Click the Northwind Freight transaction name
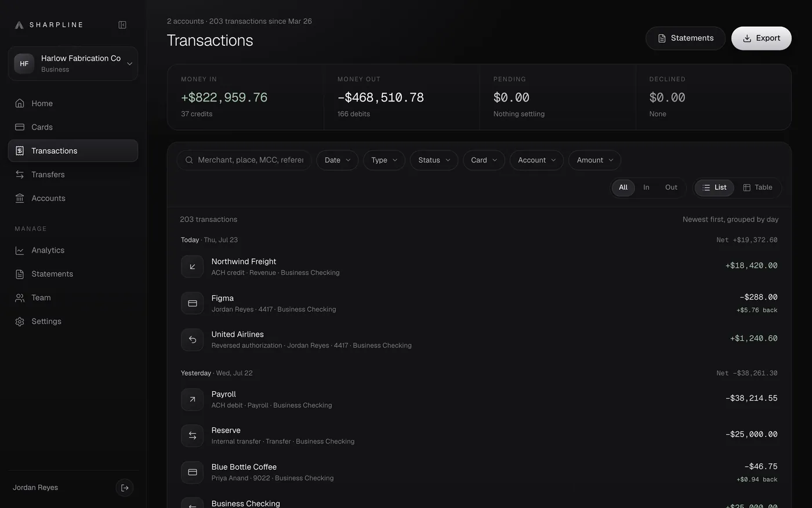The width and height of the screenshot is (812, 508). pos(244,262)
